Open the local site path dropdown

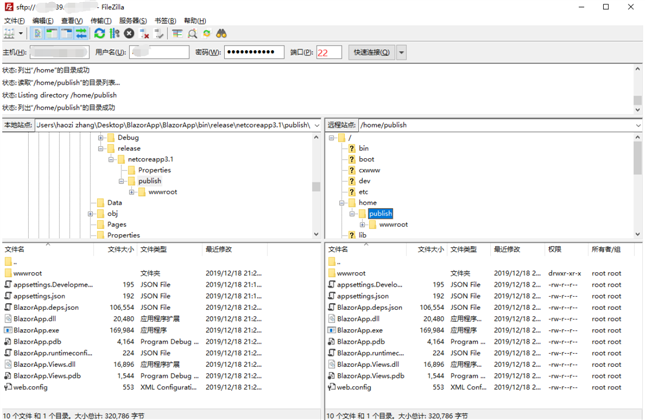[x=317, y=125]
